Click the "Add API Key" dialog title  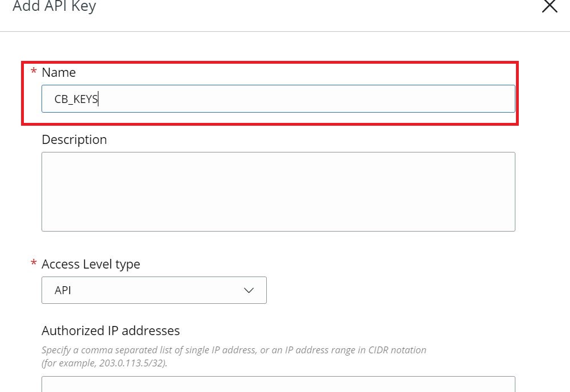pos(55,7)
